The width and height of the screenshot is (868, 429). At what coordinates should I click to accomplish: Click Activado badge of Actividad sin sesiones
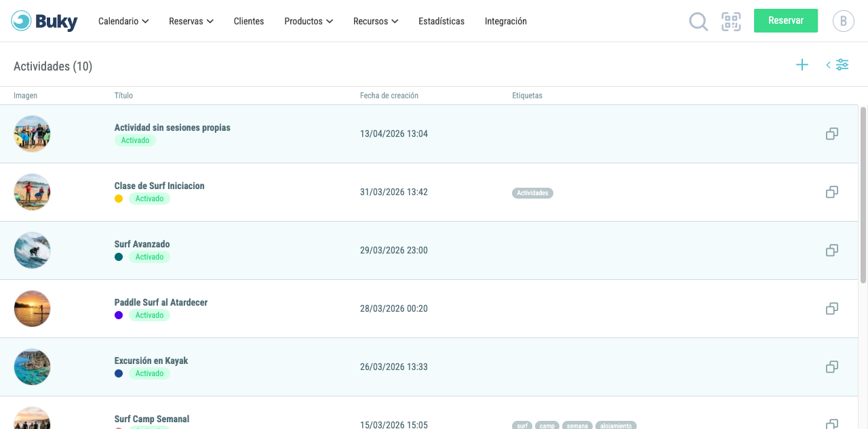[x=135, y=140]
